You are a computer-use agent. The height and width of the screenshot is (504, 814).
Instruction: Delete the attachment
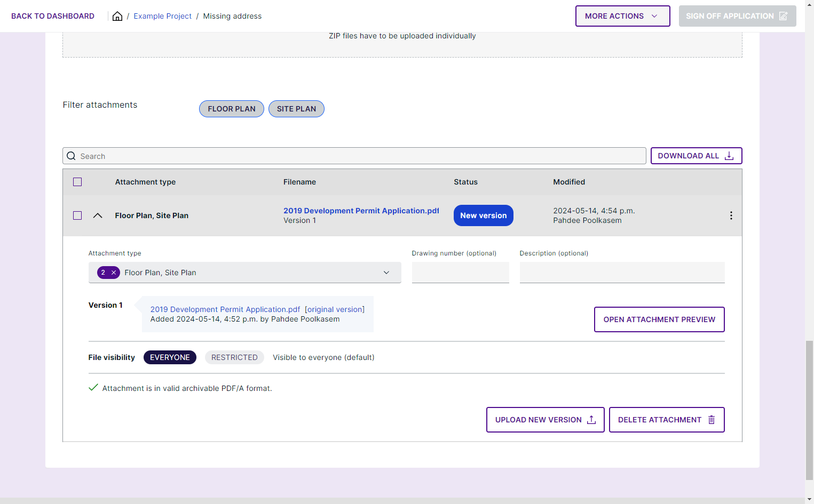point(667,420)
